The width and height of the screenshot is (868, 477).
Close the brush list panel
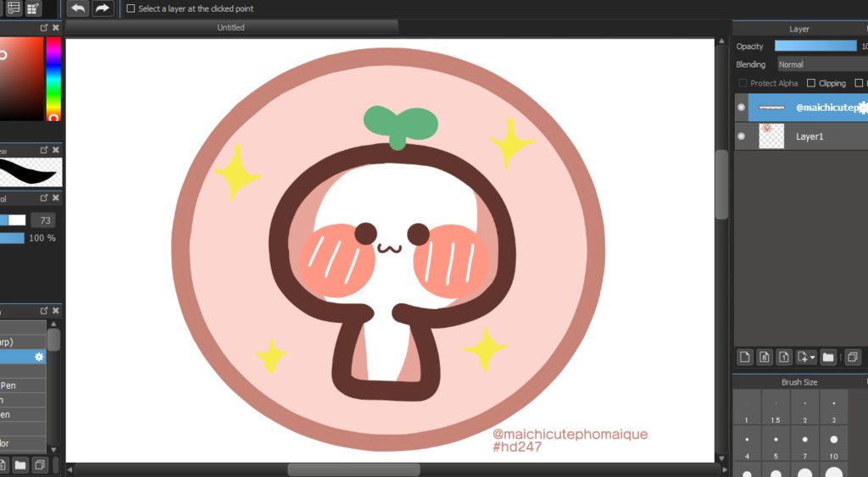click(x=55, y=310)
